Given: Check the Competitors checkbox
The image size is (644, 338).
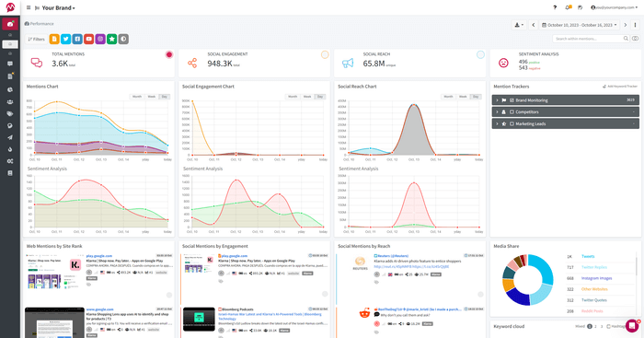Looking at the screenshot, I should pos(512,111).
